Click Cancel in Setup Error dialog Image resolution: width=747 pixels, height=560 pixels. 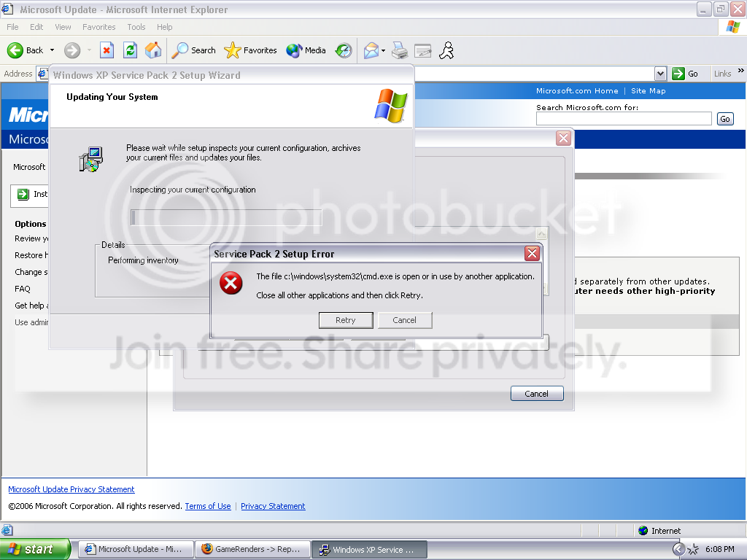click(x=404, y=320)
